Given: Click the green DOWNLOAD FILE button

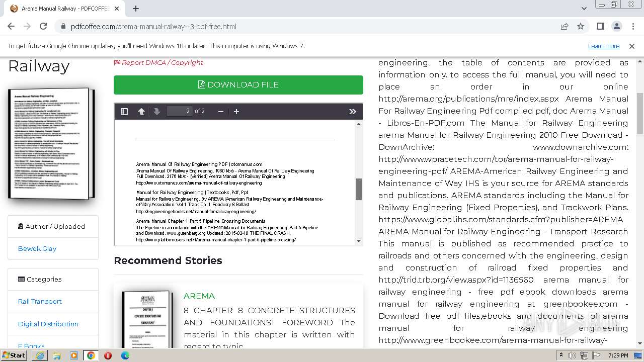Looking at the screenshot, I should tap(238, 85).
